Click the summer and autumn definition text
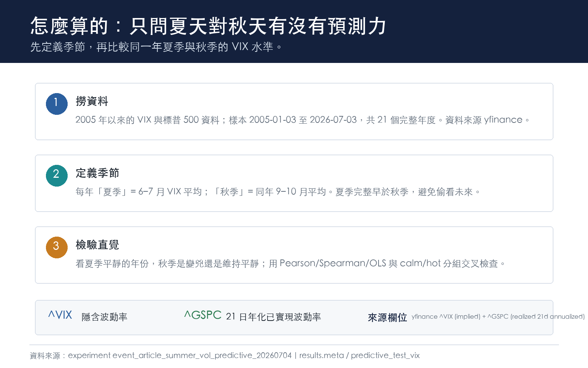This screenshot has height=368, width=588. click(x=278, y=192)
